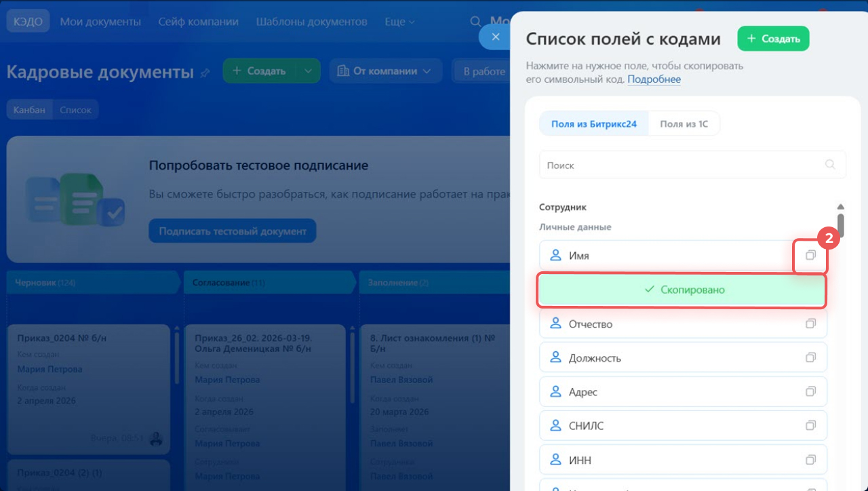This screenshot has width=868, height=491.
Task: Open the Подробнее link
Action: click(654, 79)
